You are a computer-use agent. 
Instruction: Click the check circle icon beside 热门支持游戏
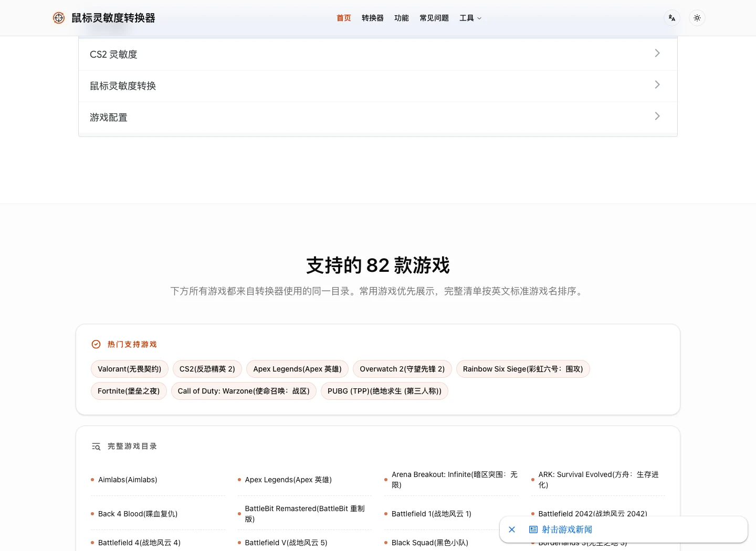[96, 344]
